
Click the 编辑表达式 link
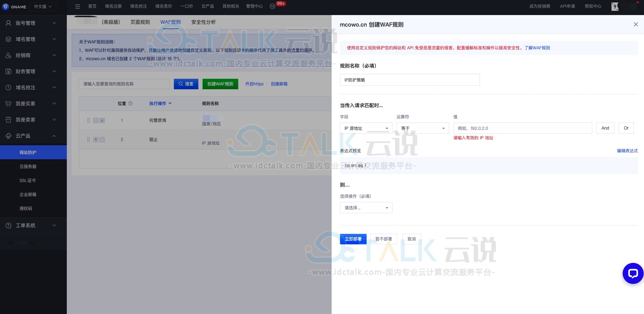628,151
